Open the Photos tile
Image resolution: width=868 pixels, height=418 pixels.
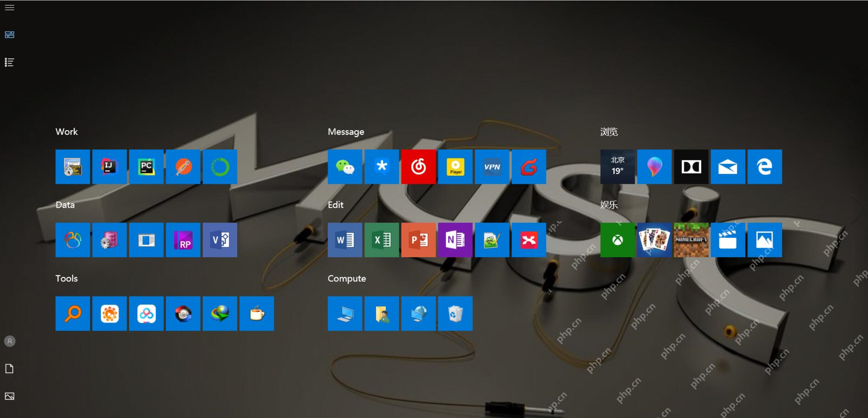[x=765, y=240]
